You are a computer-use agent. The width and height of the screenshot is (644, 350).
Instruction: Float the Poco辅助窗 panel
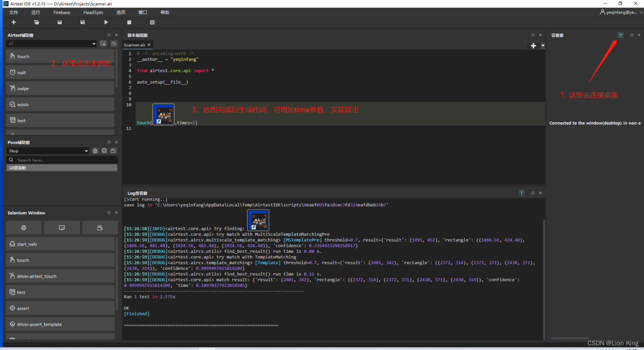coord(109,143)
